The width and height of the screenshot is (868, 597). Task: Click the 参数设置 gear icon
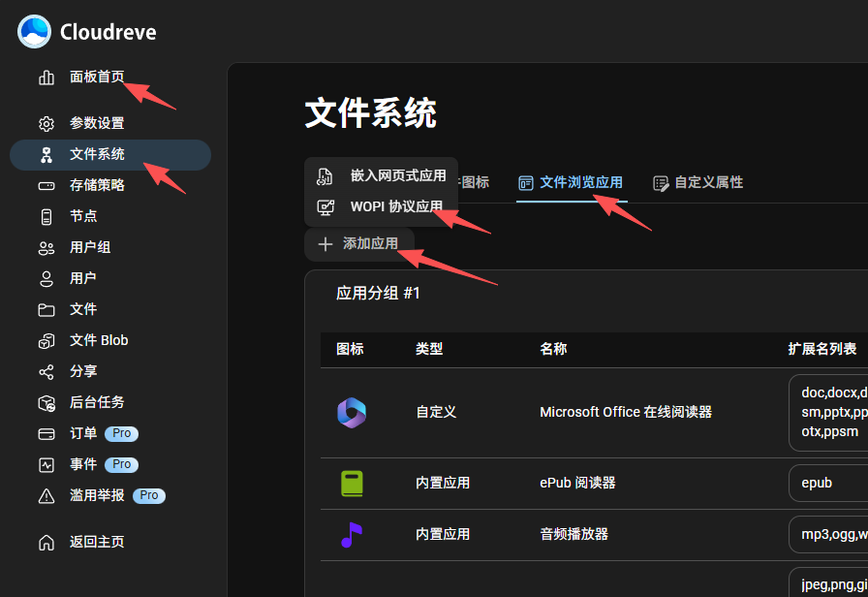click(x=46, y=123)
